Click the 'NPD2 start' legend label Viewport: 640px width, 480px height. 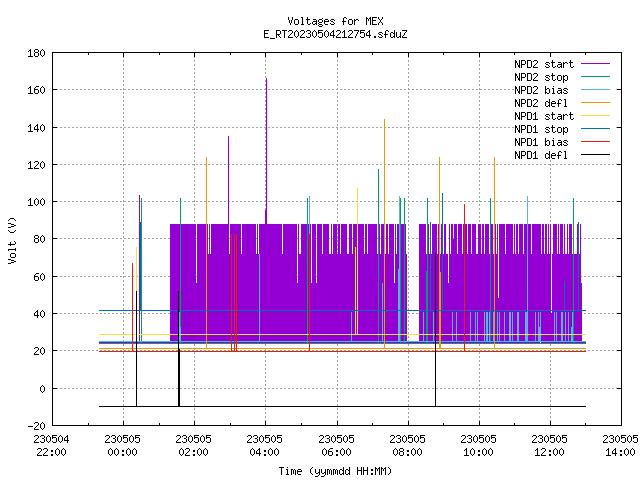click(x=544, y=64)
